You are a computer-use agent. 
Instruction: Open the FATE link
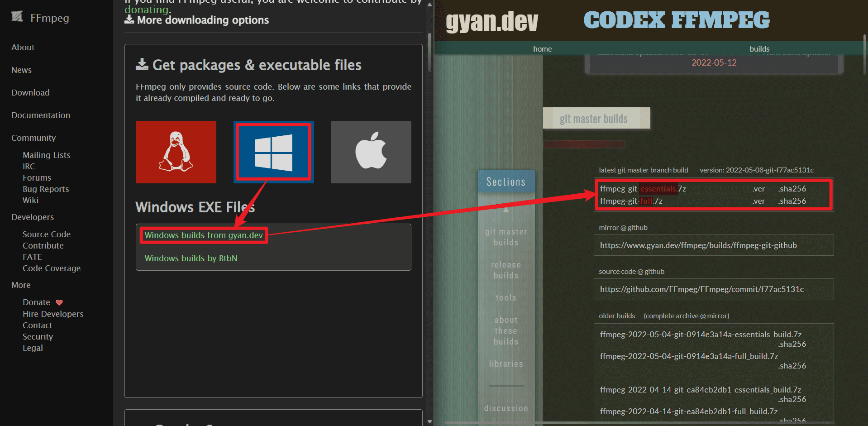click(x=32, y=257)
